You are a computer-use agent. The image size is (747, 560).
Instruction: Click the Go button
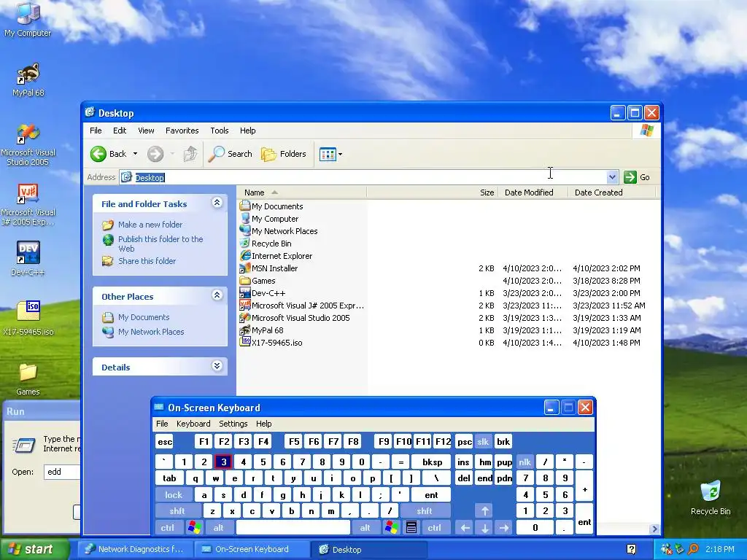[x=637, y=177]
